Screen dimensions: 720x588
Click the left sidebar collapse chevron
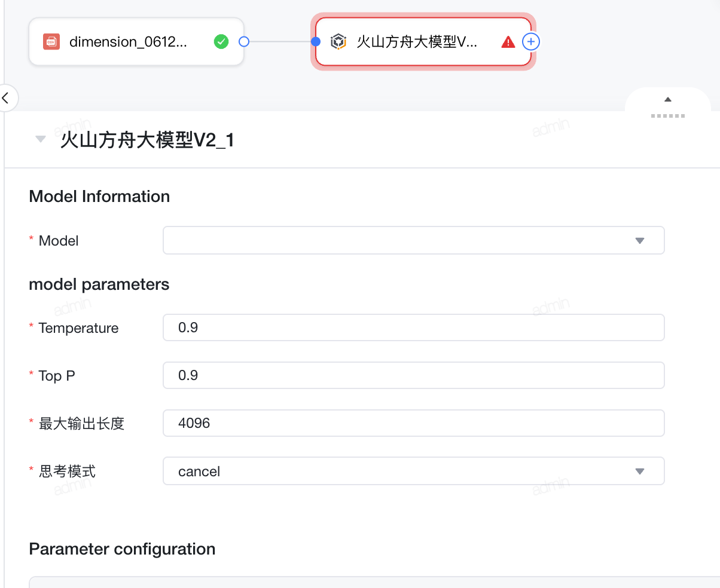(6, 97)
